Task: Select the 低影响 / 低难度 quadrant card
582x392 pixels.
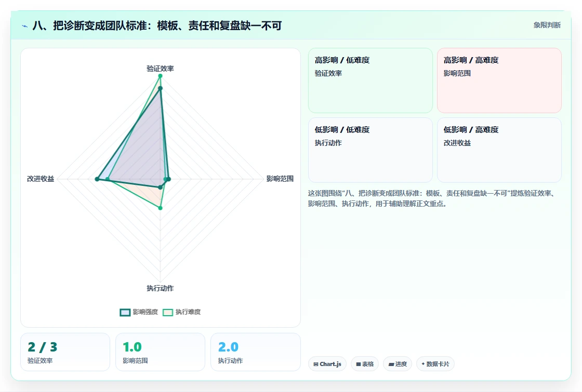Action: point(371,150)
